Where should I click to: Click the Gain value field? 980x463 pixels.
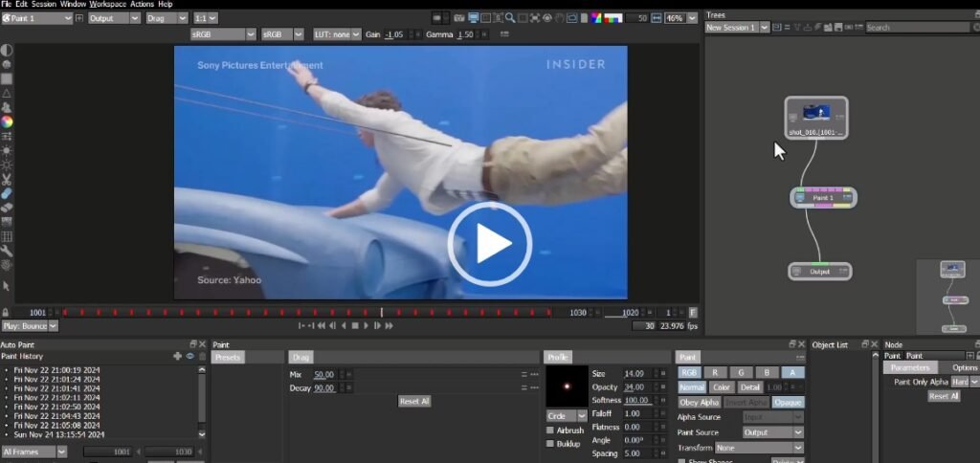[394, 34]
